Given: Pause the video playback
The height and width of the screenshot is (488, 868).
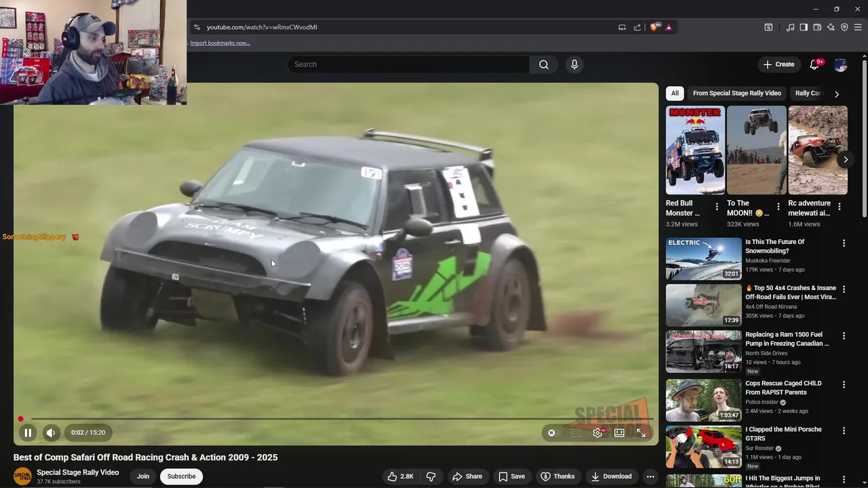Looking at the screenshot, I should pyautogui.click(x=28, y=432).
